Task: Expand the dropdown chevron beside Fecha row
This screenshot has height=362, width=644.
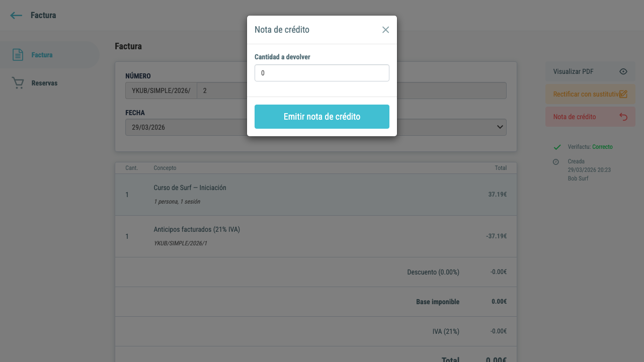Action: pyautogui.click(x=500, y=127)
